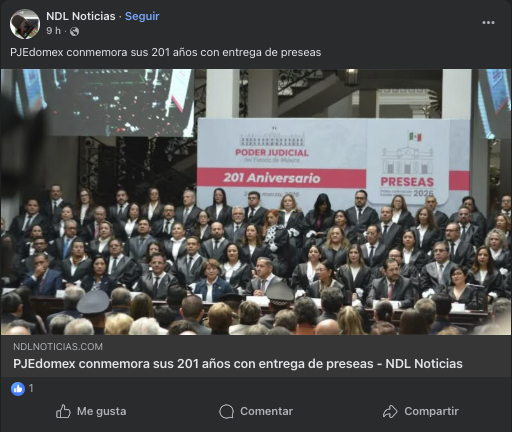Like the post with Me gusta label

(102, 411)
